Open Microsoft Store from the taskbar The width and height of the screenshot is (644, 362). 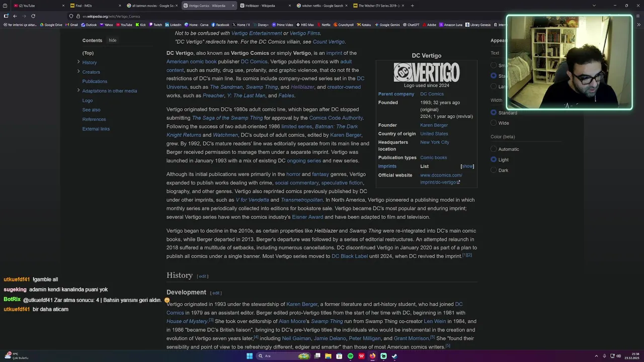(x=339, y=356)
